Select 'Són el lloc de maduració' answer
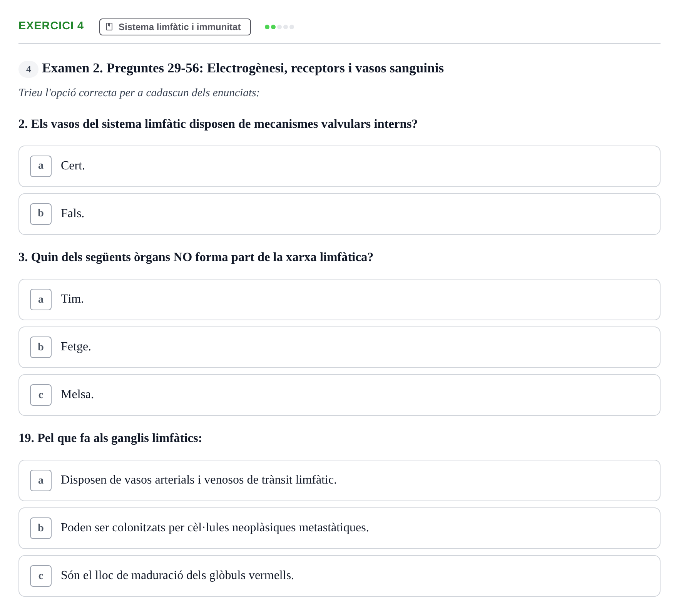The height and width of the screenshot is (616, 679). tap(339, 576)
